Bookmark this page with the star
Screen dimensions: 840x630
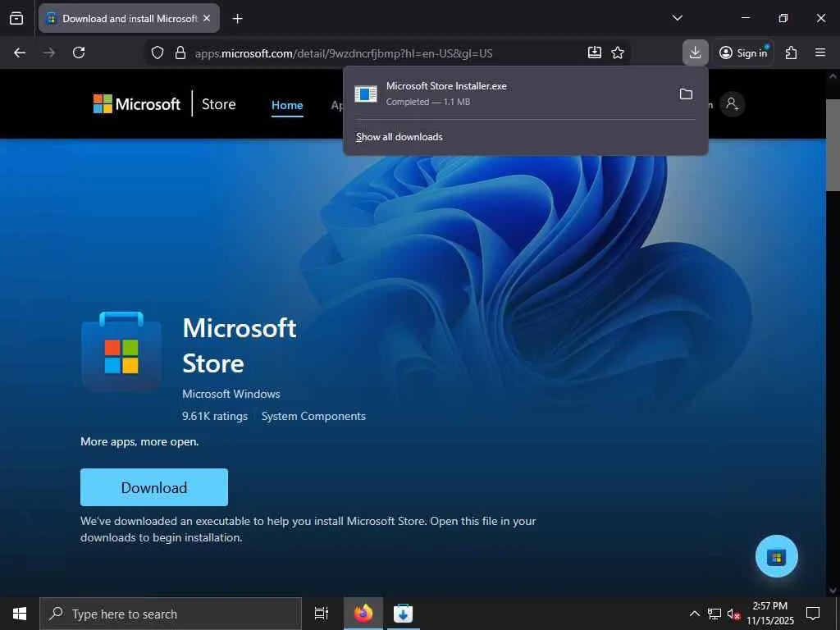pyautogui.click(x=618, y=52)
